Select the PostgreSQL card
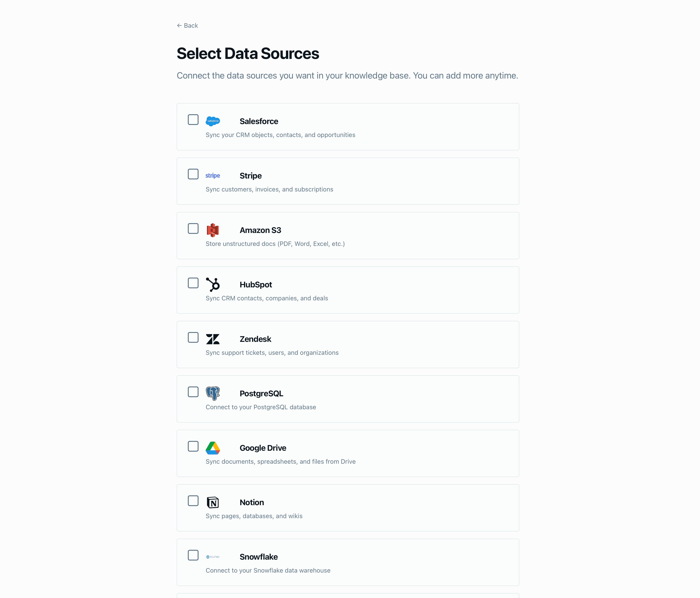 point(348,399)
